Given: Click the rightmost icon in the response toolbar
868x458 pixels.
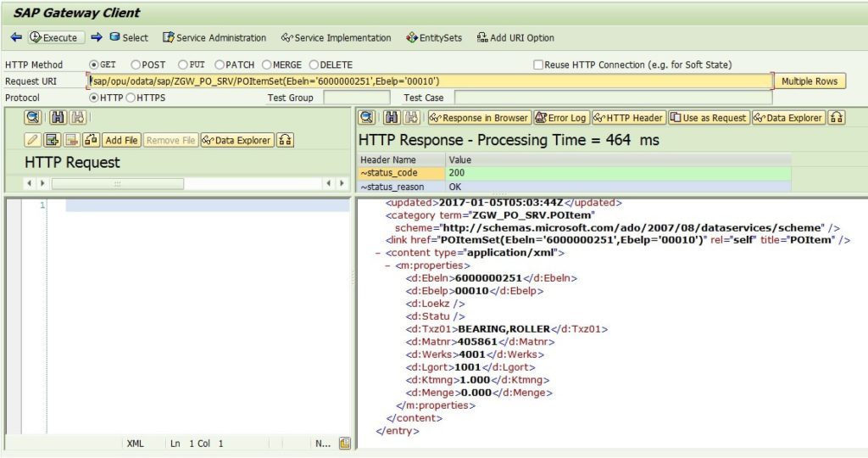Looking at the screenshot, I should point(837,117).
